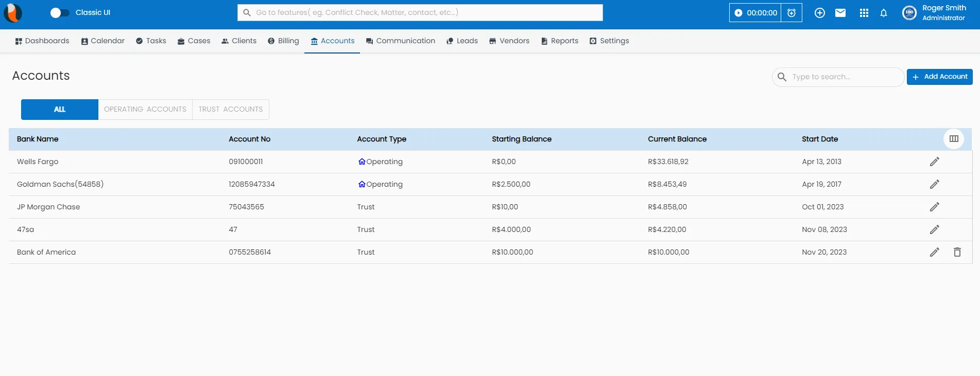Click the Account No column header
The width and height of the screenshot is (980, 376).
(x=250, y=139)
